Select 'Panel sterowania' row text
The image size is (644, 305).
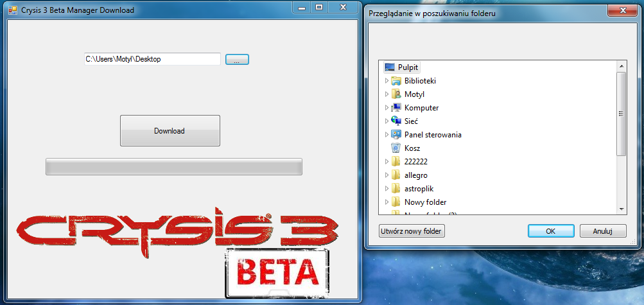pyautogui.click(x=433, y=135)
